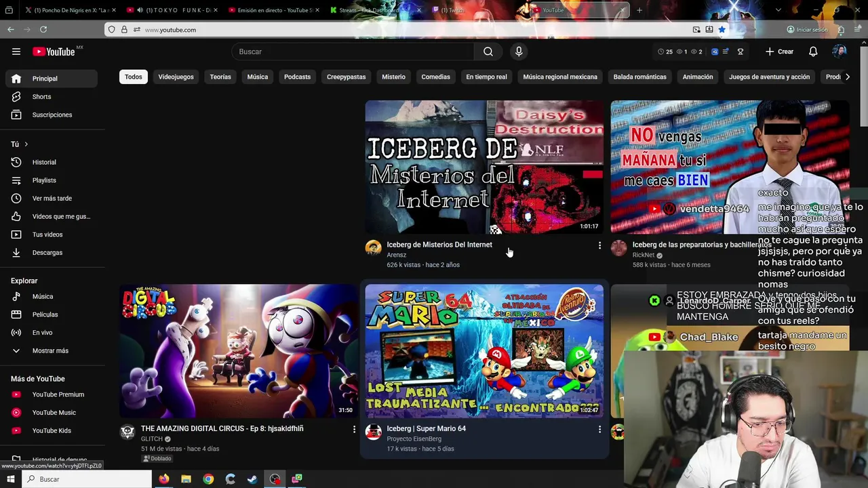Open Ver más tarde in sidebar
Viewport: 868px width, 488px height.
pos(52,199)
